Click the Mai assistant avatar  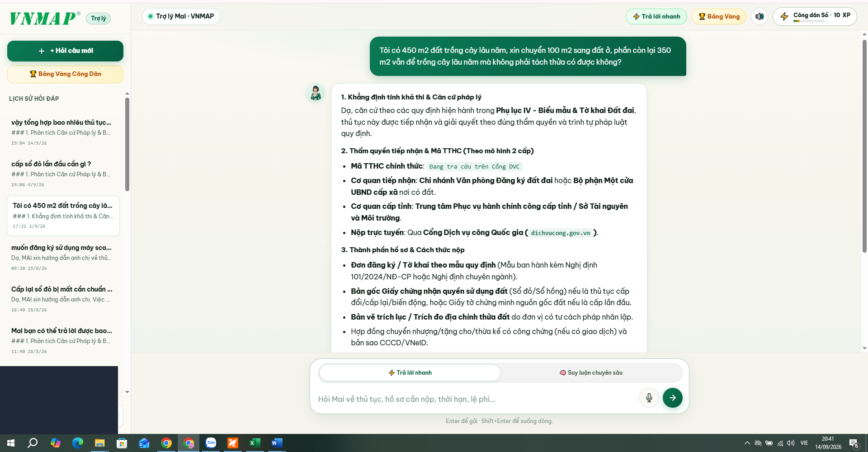tap(316, 93)
